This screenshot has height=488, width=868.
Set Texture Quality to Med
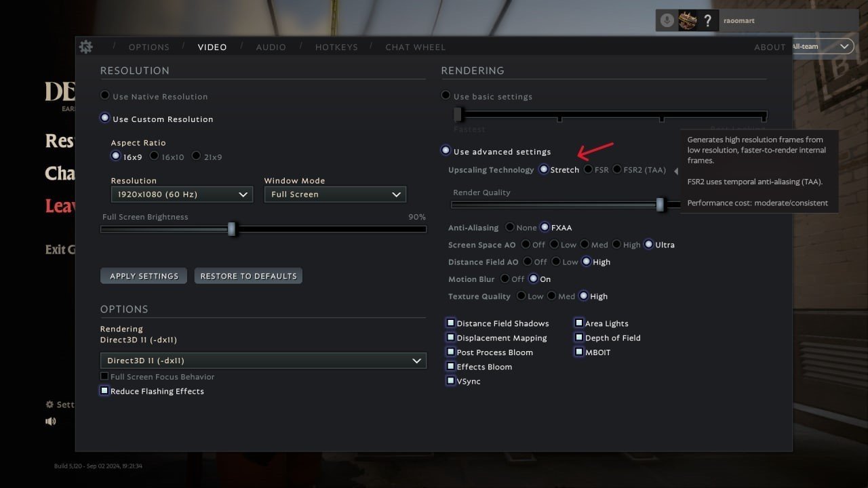[x=551, y=296]
